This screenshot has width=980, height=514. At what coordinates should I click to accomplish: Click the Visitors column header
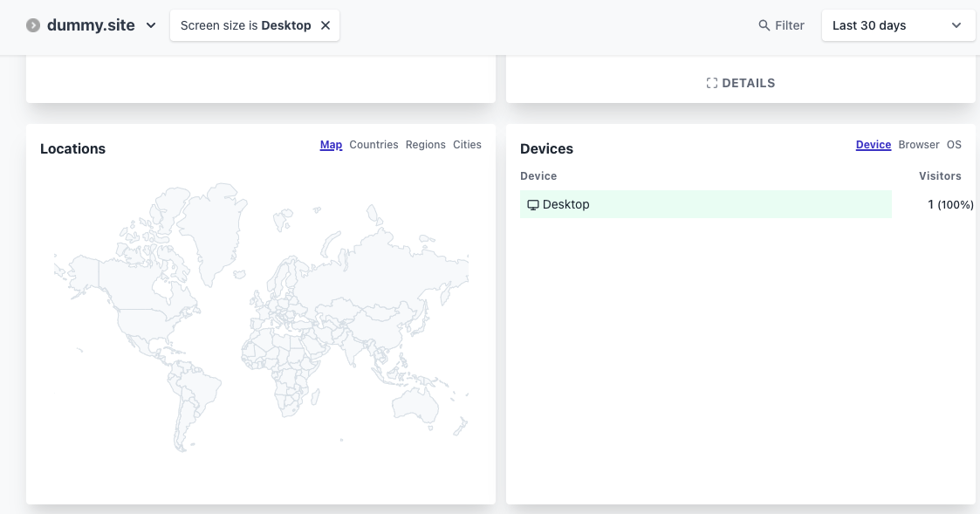tap(940, 175)
